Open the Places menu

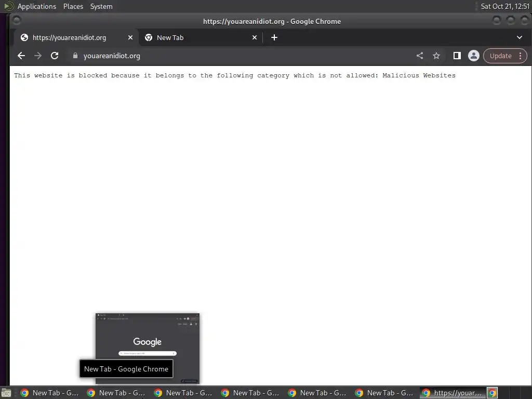pos(73,6)
